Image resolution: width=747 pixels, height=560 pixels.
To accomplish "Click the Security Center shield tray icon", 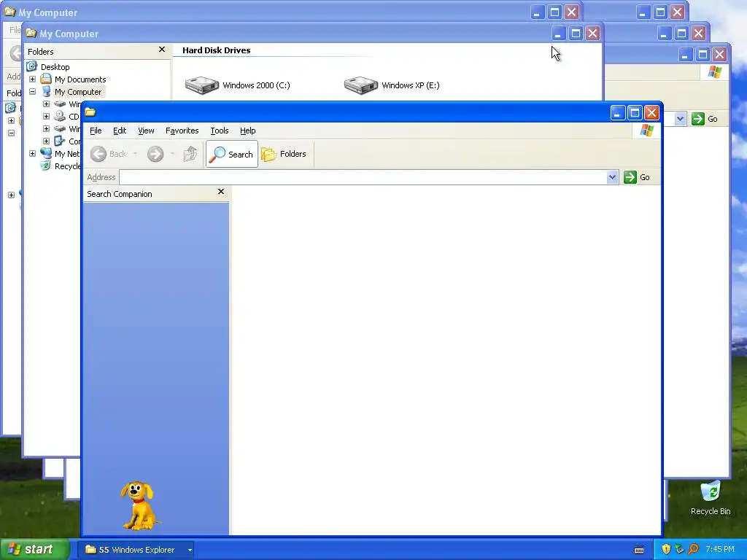I will click(666, 550).
